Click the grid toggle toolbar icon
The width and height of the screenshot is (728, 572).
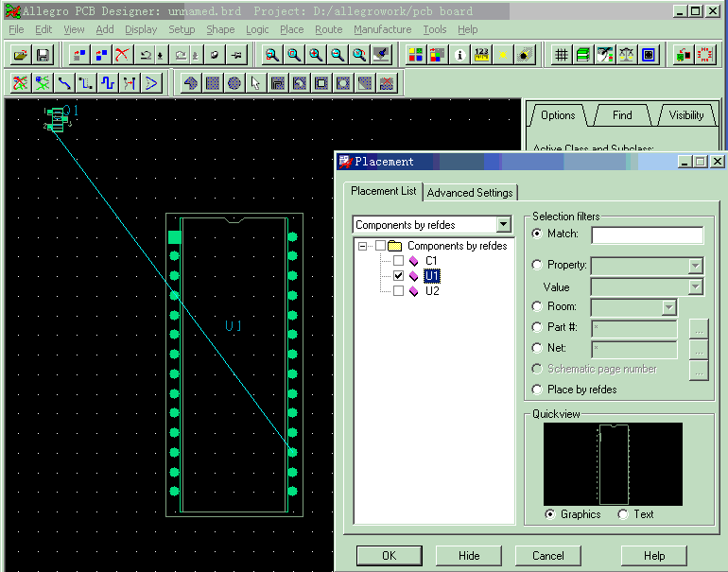pos(562,55)
